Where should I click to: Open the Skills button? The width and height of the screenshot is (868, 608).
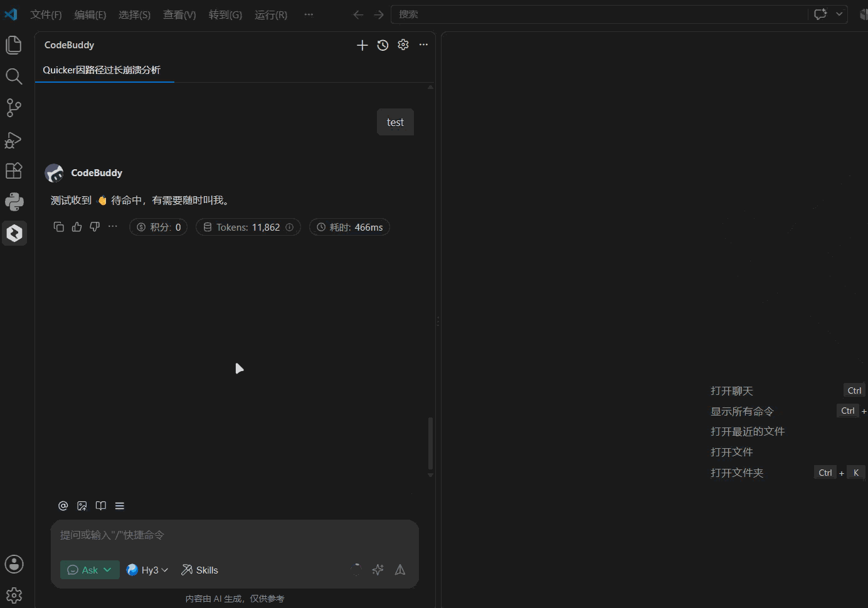(199, 570)
